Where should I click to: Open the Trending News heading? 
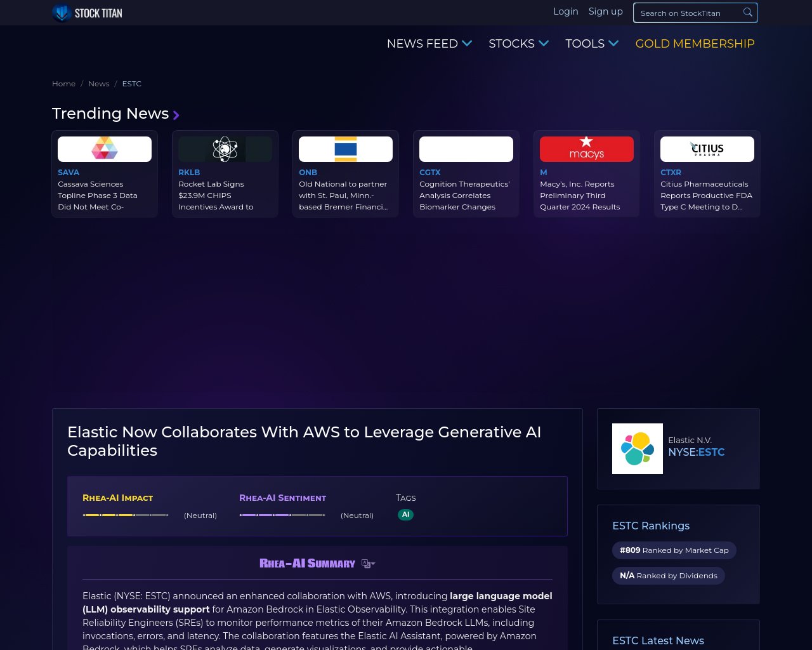110,114
